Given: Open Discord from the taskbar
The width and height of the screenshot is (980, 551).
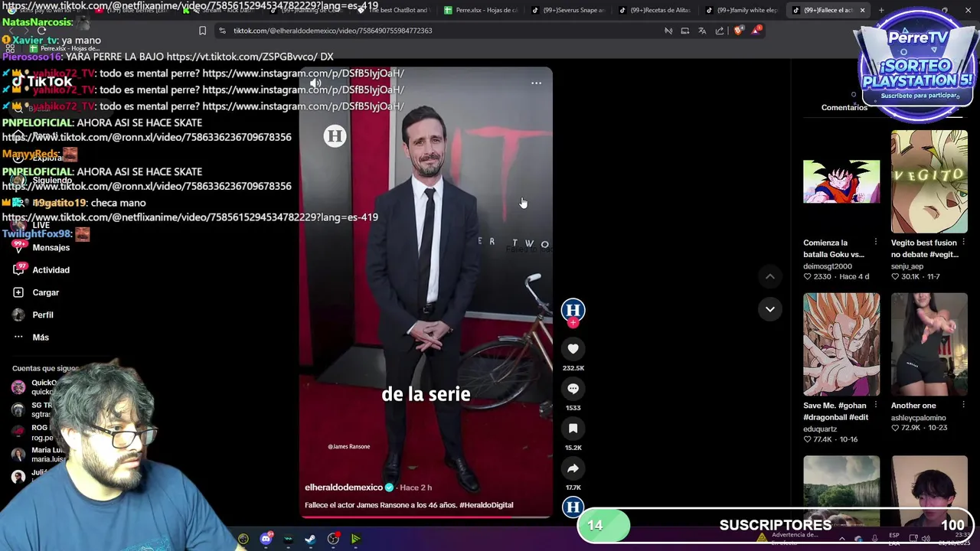Looking at the screenshot, I should pyautogui.click(x=266, y=539).
